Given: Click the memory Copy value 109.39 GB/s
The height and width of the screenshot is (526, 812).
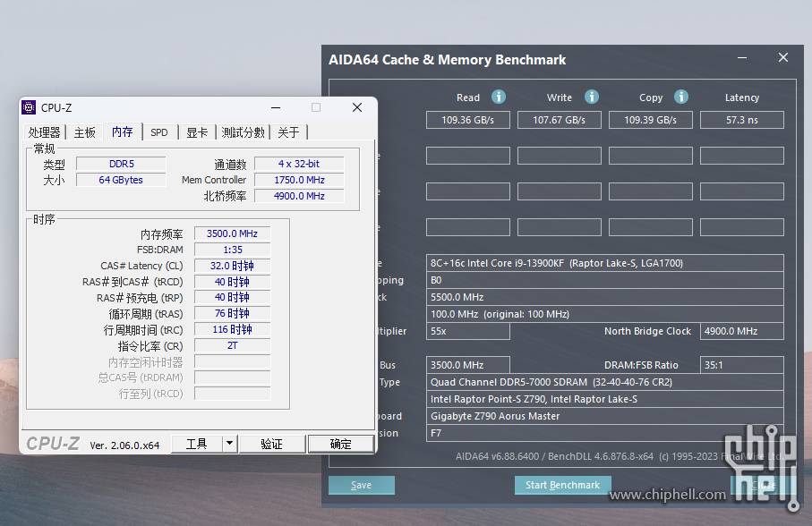Looking at the screenshot, I should tap(651, 120).
